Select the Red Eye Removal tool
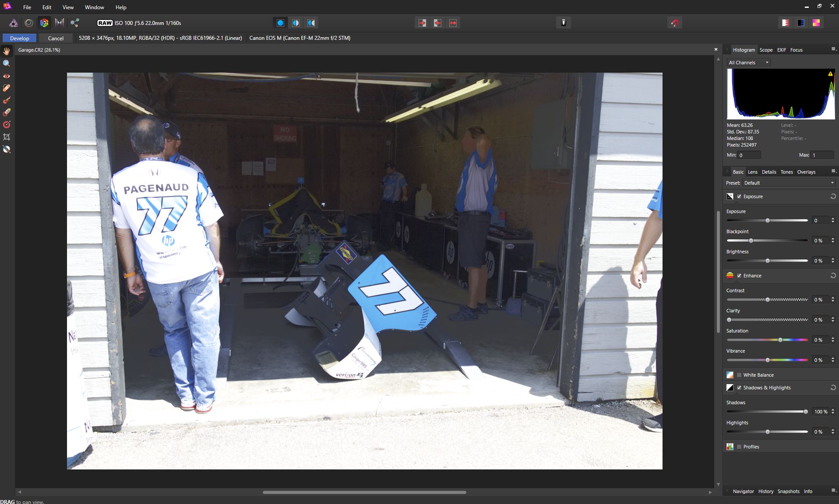 click(7, 76)
